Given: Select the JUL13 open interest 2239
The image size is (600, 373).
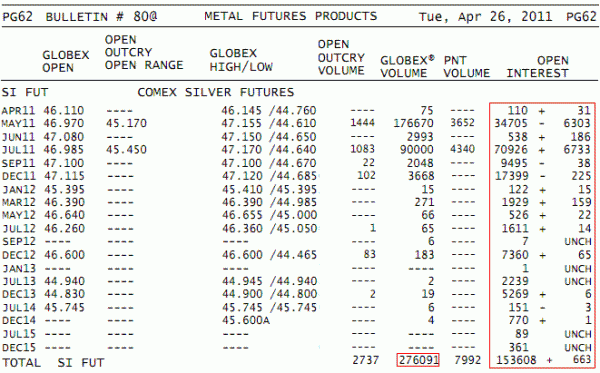Looking at the screenshot, I should coord(515,281).
